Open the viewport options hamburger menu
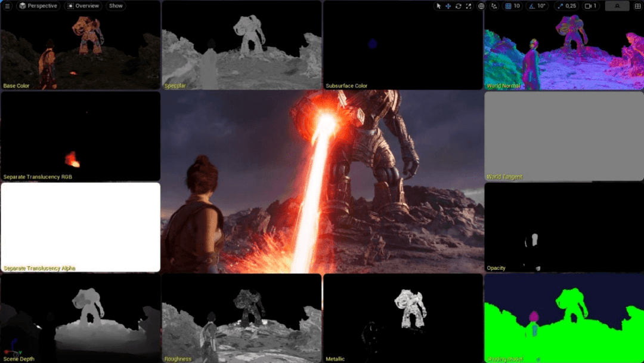This screenshot has width=644, height=363. click(x=7, y=6)
